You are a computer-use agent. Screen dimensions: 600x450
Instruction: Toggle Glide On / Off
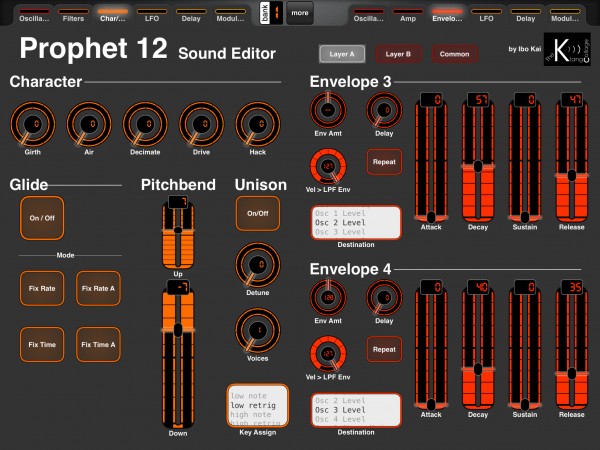coord(42,218)
